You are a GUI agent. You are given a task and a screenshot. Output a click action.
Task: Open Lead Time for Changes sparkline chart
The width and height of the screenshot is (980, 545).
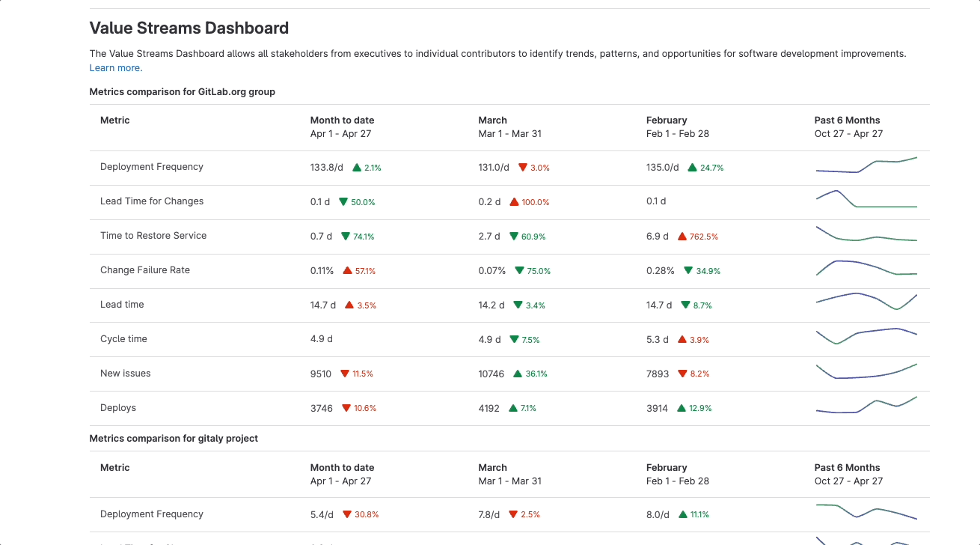coord(866,200)
